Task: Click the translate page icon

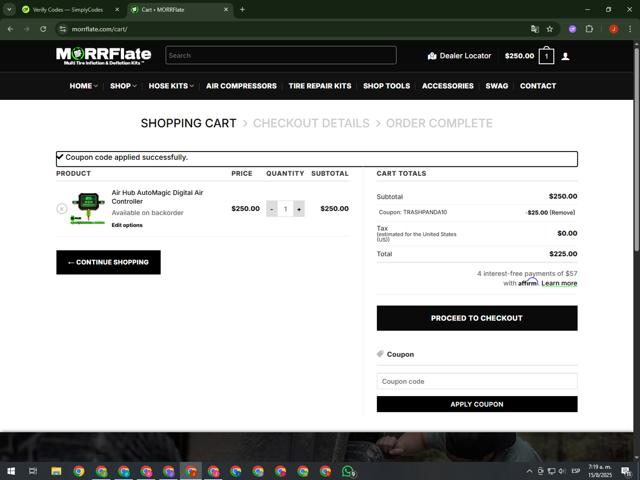Action: [x=535, y=29]
